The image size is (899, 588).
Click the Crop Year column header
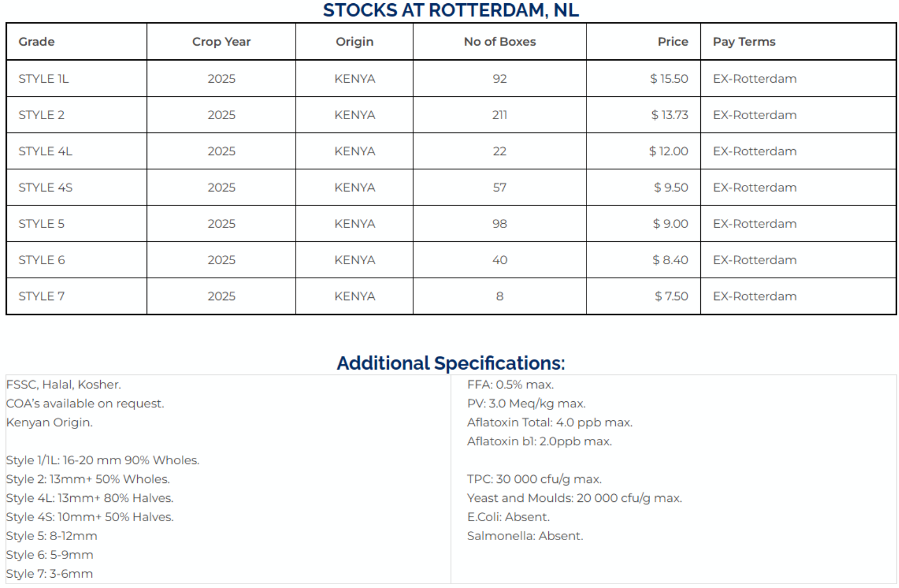pos(221,41)
